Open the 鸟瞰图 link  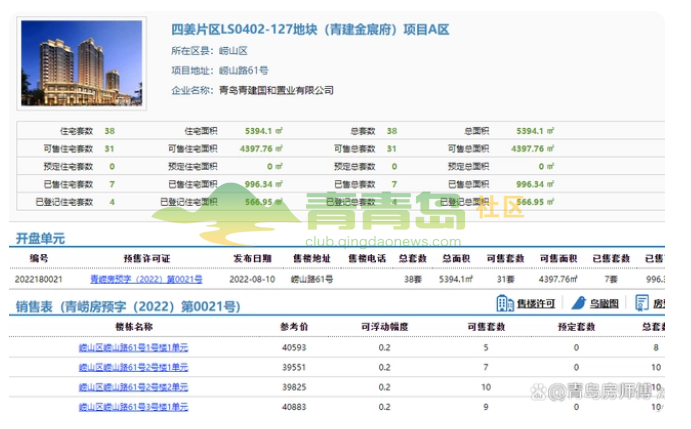coord(604,304)
